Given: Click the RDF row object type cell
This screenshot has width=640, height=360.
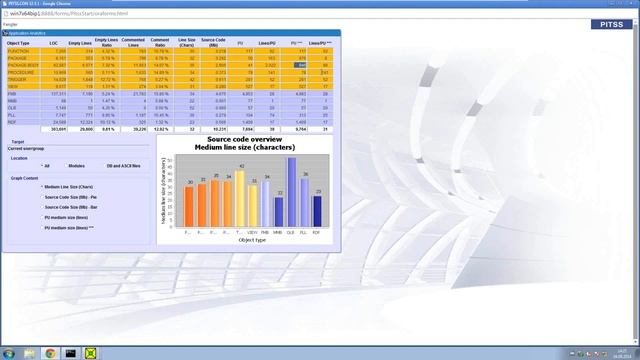Looking at the screenshot, I should (x=23, y=122).
